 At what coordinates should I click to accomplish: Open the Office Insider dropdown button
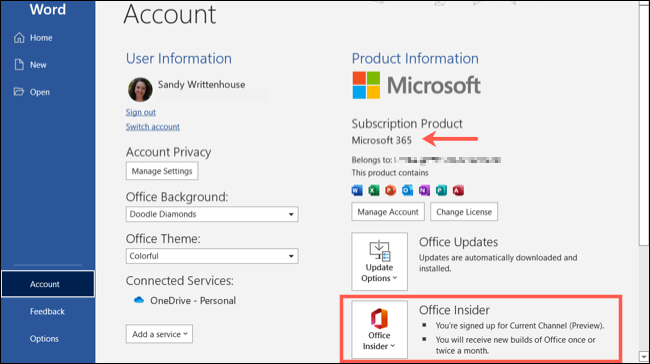(379, 329)
